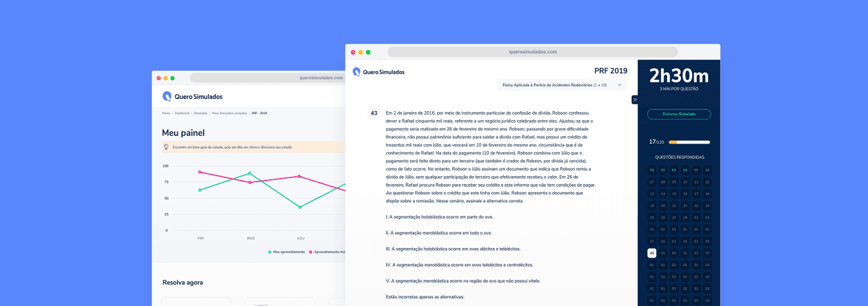Screen dimensions: 868x306
Task: Click the Encerrar Simulado button
Action: pyautogui.click(x=679, y=114)
